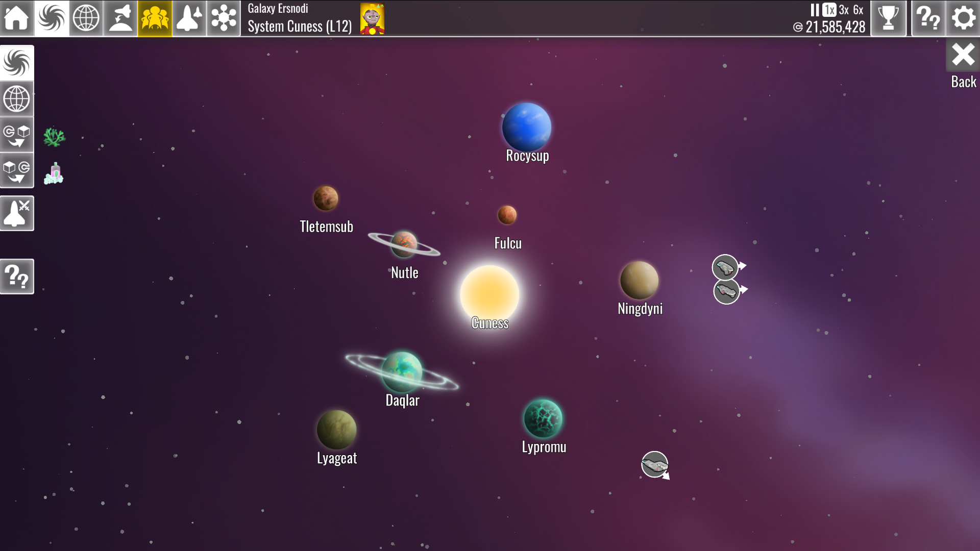
Task: Select the galaxy view spiral icon
Action: pyautogui.click(x=51, y=18)
